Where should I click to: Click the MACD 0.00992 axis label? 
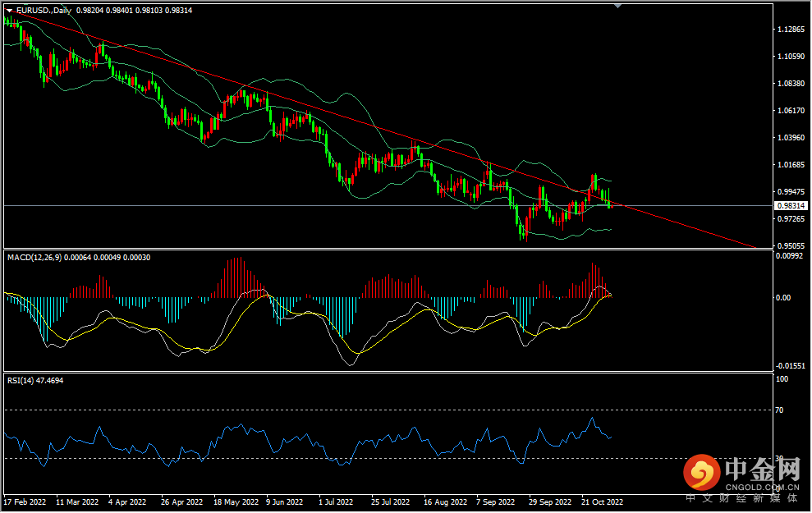point(790,256)
